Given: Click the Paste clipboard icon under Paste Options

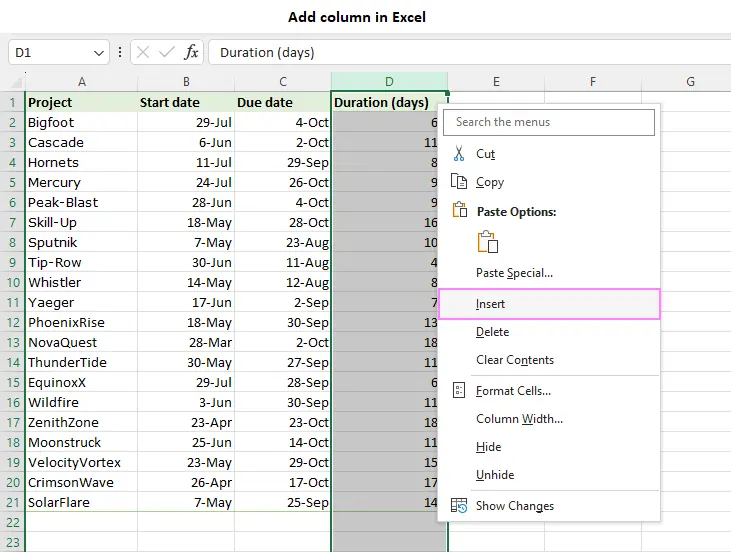Looking at the screenshot, I should click(488, 242).
